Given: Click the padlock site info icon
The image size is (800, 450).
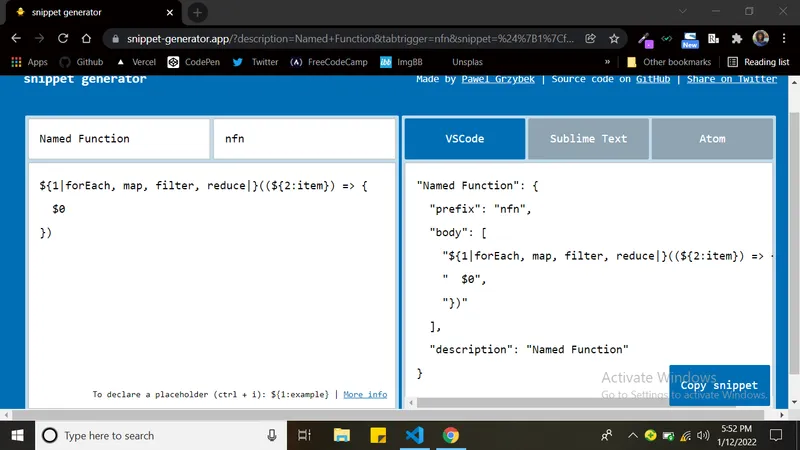Looking at the screenshot, I should click(x=115, y=39).
